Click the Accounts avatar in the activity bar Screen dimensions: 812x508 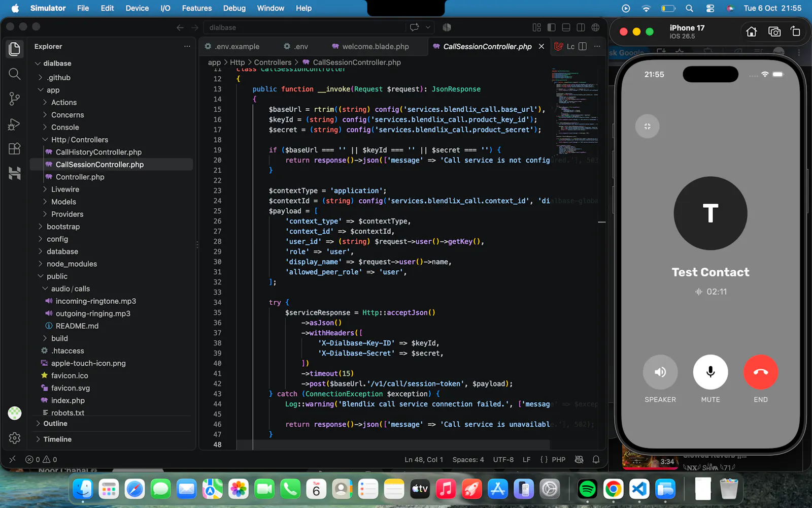[x=14, y=413]
